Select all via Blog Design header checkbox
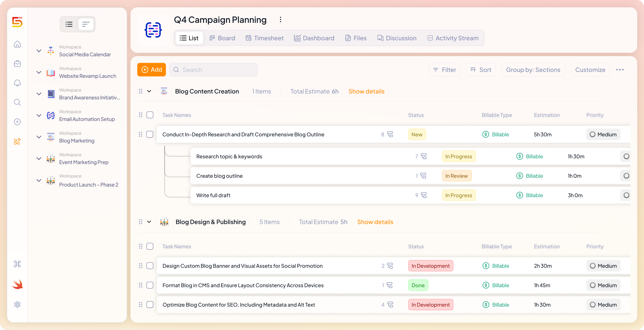644x330 pixels. click(150, 246)
